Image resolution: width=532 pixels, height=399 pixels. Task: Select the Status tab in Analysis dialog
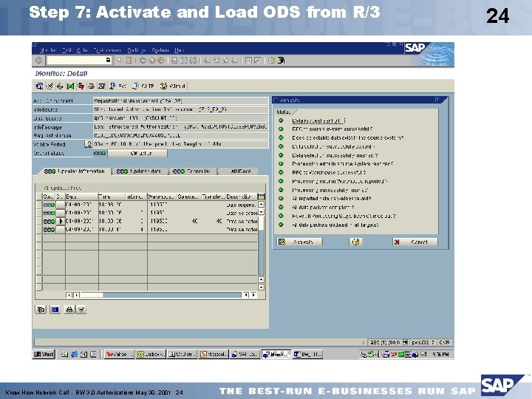[x=284, y=112]
